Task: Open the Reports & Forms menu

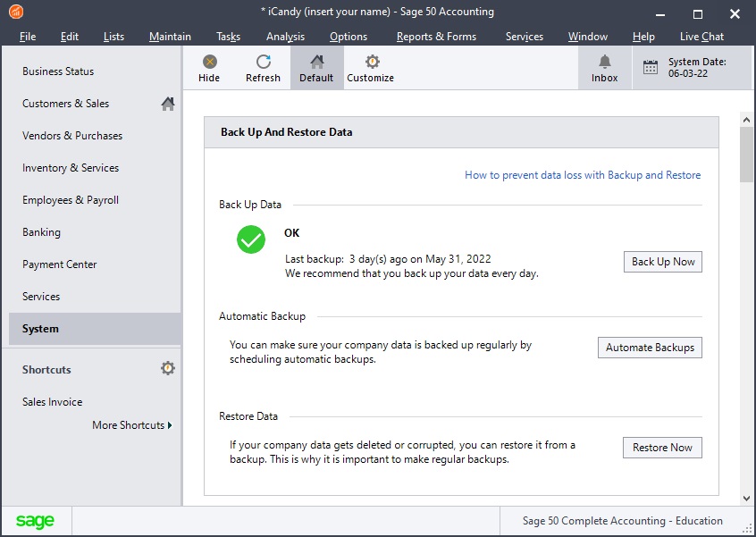Action: pyautogui.click(x=436, y=37)
